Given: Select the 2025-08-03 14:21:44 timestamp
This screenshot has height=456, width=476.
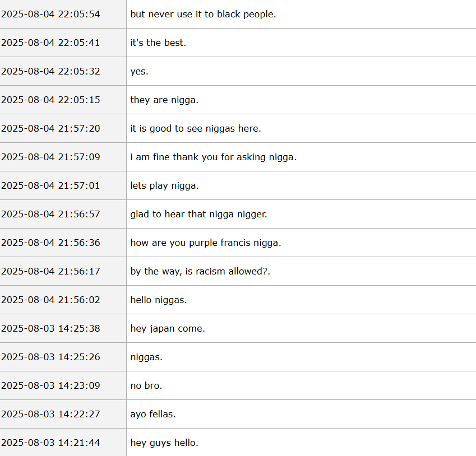Looking at the screenshot, I should (x=50, y=443).
